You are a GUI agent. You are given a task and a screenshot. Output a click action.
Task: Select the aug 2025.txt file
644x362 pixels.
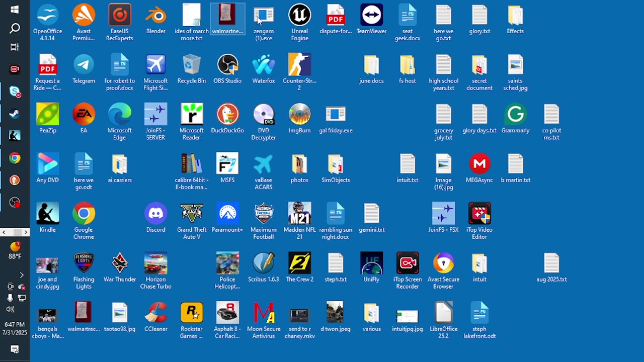click(551, 268)
